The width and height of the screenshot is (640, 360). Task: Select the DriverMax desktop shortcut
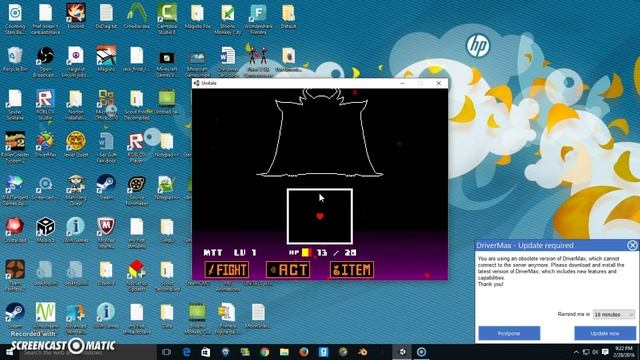click(45, 145)
